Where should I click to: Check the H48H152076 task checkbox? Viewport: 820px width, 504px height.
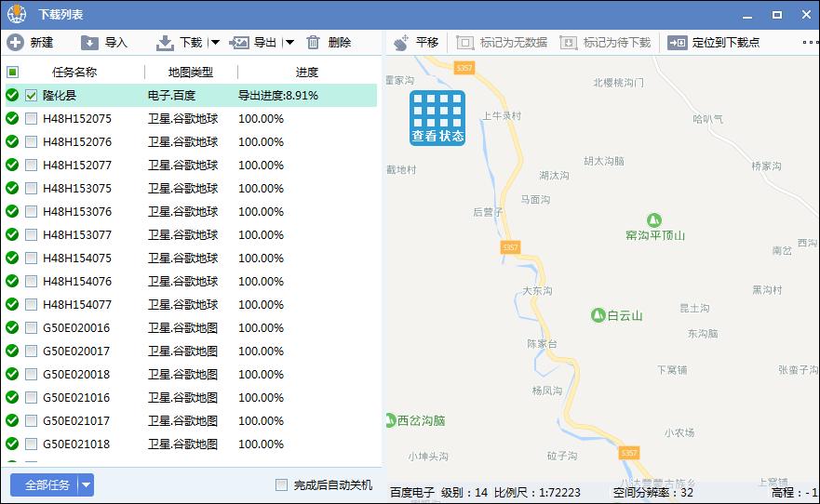31,142
